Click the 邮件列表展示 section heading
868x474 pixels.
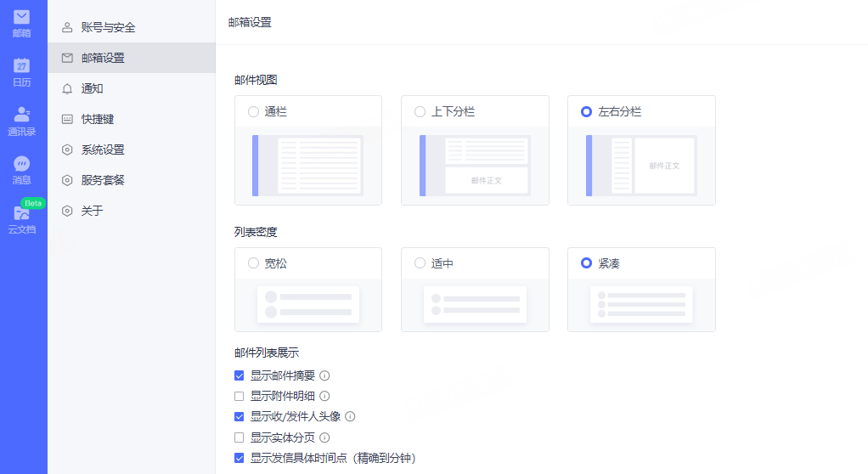267,353
